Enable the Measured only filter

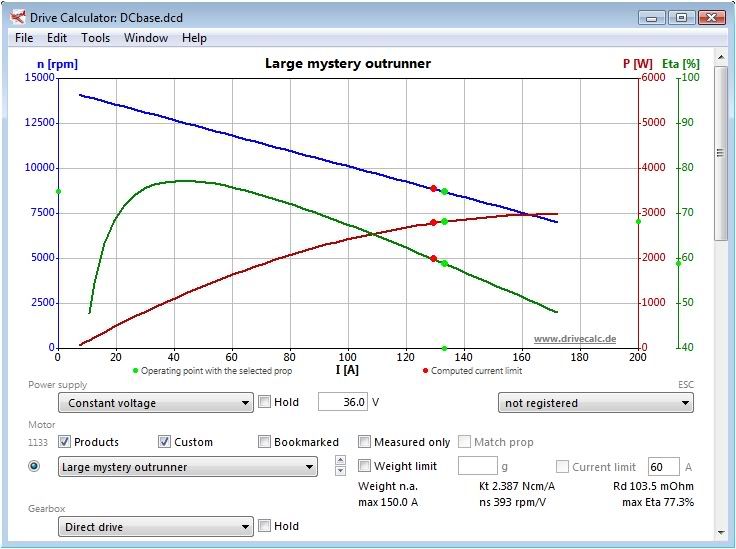point(365,442)
